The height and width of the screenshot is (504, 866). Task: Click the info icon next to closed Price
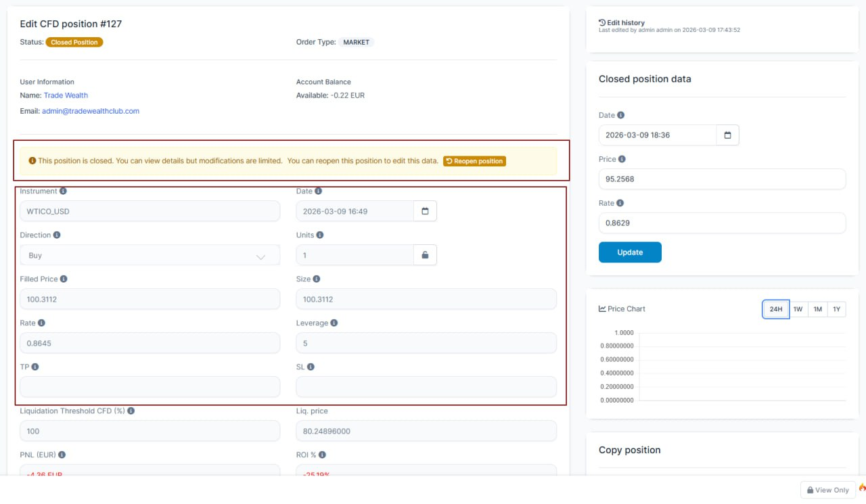[x=622, y=160]
